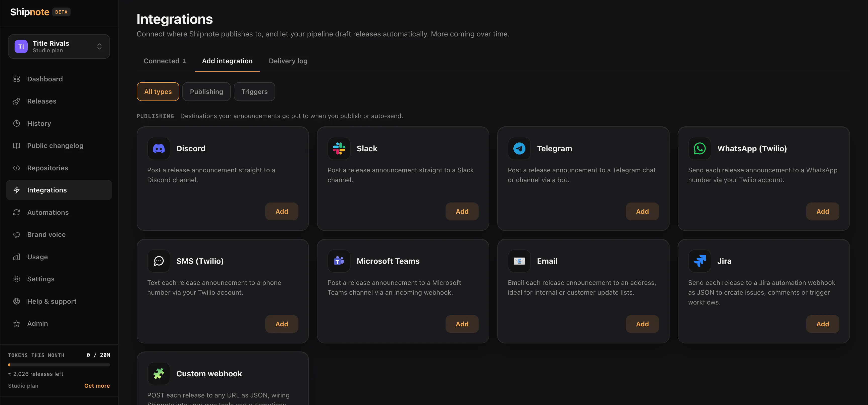Click the Repositories code brackets icon
This screenshot has height=405, width=868.
tap(17, 168)
